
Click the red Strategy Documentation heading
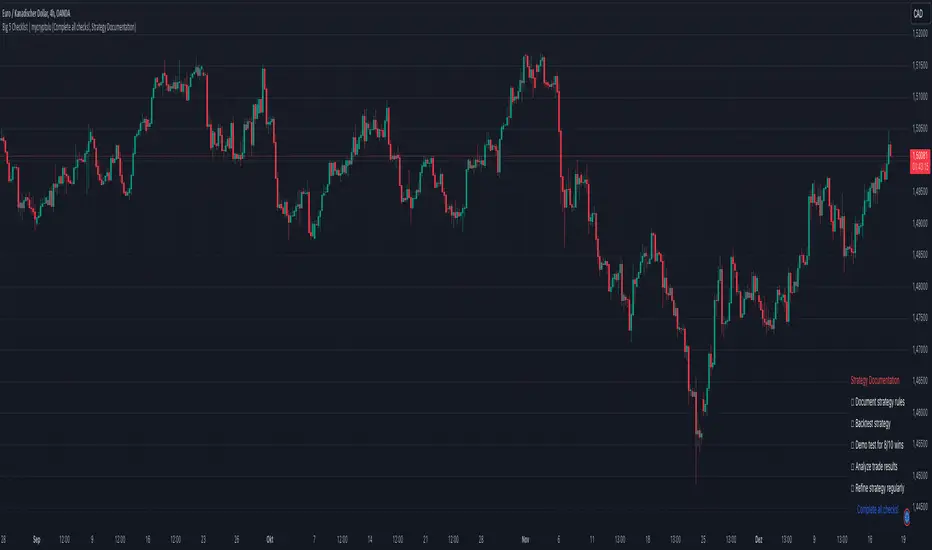pyautogui.click(x=874, y=381)
